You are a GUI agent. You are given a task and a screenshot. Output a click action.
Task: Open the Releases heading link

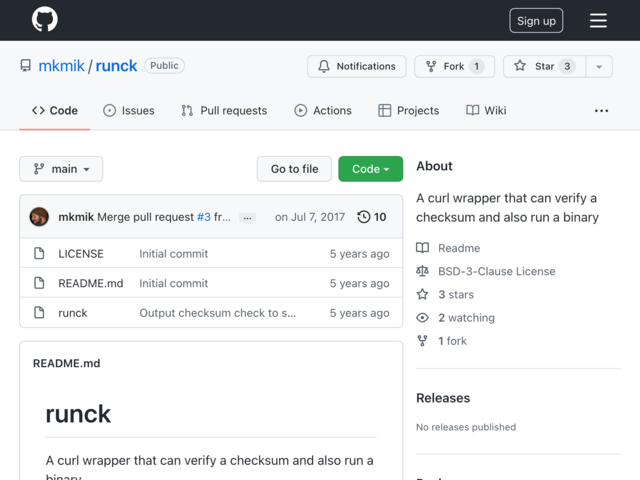click(443, 398)
